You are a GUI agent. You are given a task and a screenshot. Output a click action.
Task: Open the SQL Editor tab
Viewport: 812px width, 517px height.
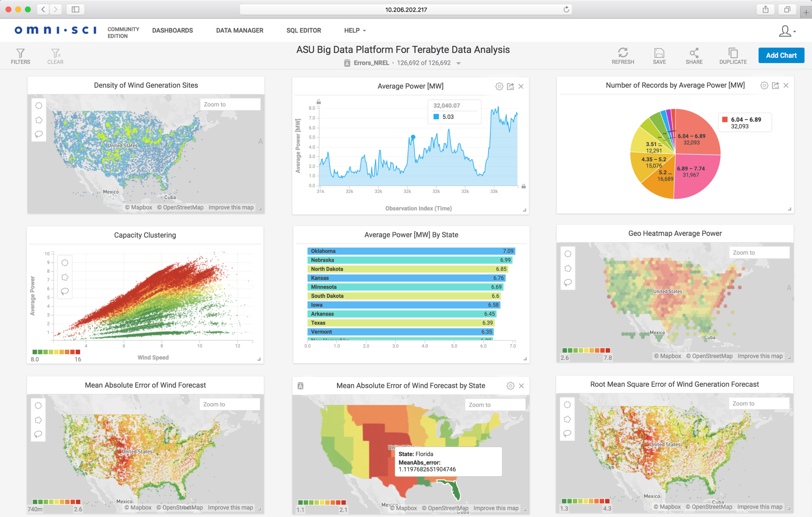coord(303,30)
